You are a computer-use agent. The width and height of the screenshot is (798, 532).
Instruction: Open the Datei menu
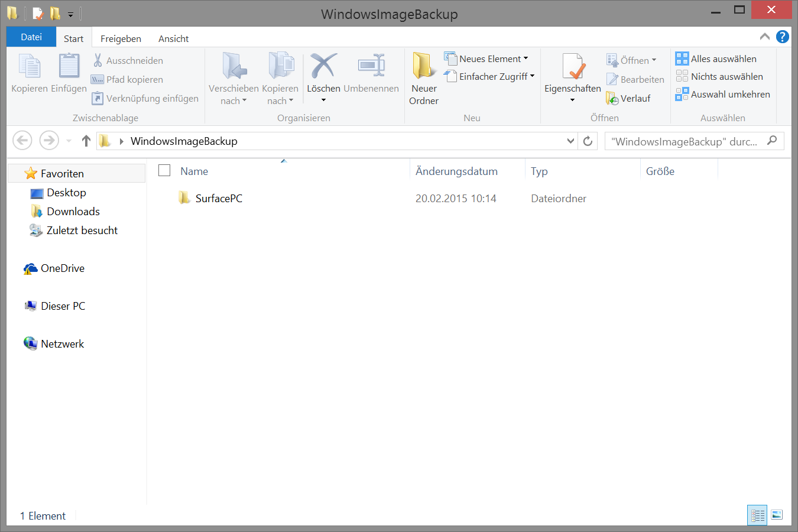tap(31, 37)
